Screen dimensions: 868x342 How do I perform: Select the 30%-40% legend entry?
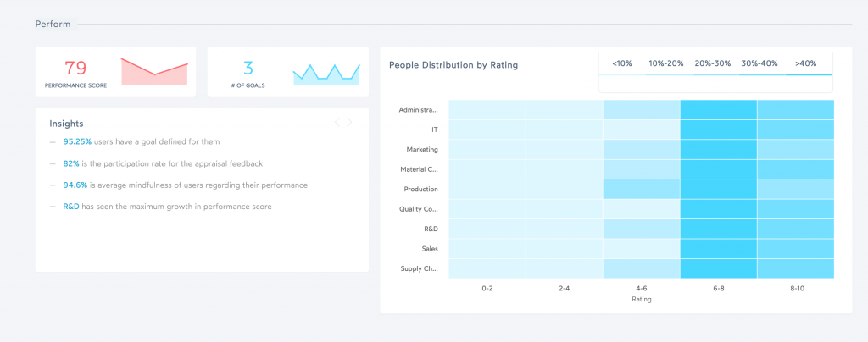(759, 63)
